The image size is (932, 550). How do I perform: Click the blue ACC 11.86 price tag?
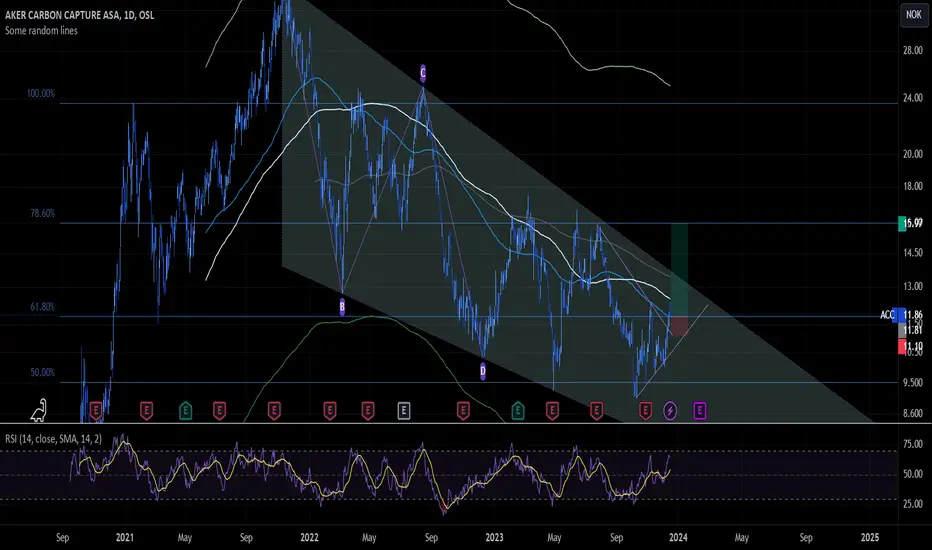[x=901, y=315]
